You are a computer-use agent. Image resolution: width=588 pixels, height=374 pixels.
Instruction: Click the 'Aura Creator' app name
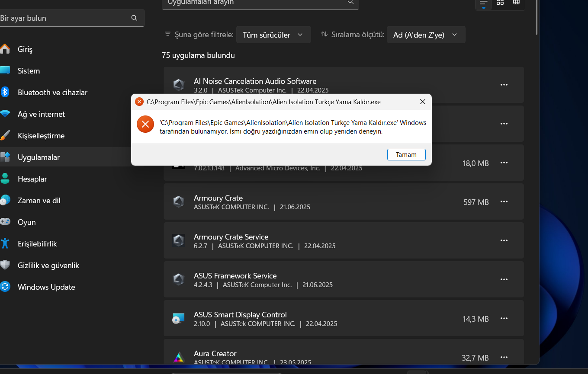click(x=215, y=354)
